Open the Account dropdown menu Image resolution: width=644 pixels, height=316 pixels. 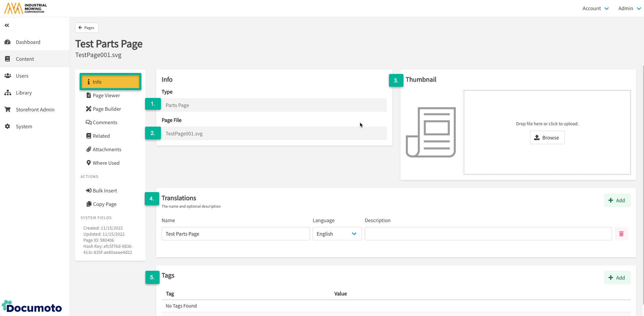pyautogui.click(x=595, y=8)
